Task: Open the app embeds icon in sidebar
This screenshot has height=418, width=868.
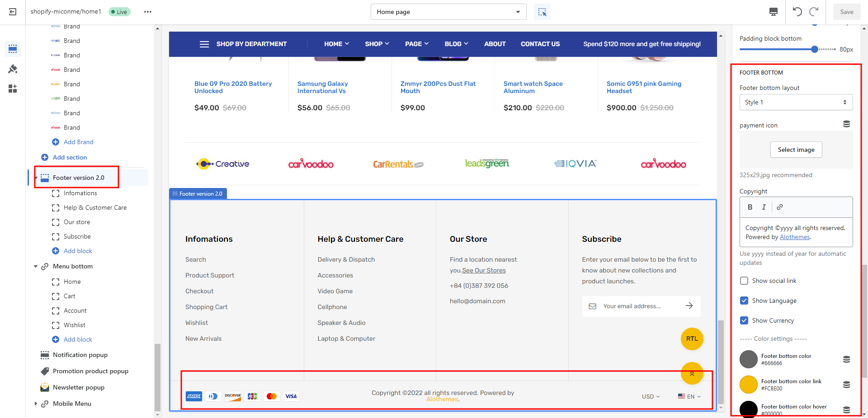Action: point(13,89)
